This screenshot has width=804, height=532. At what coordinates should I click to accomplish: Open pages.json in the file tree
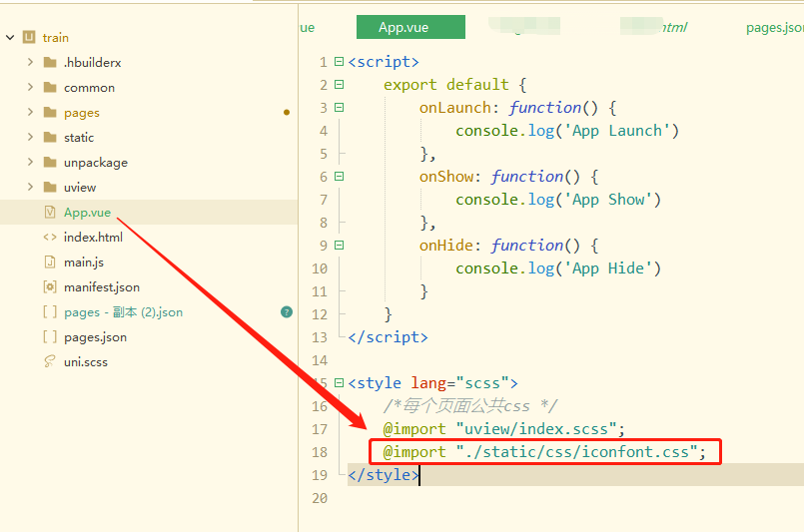(95, 337)
